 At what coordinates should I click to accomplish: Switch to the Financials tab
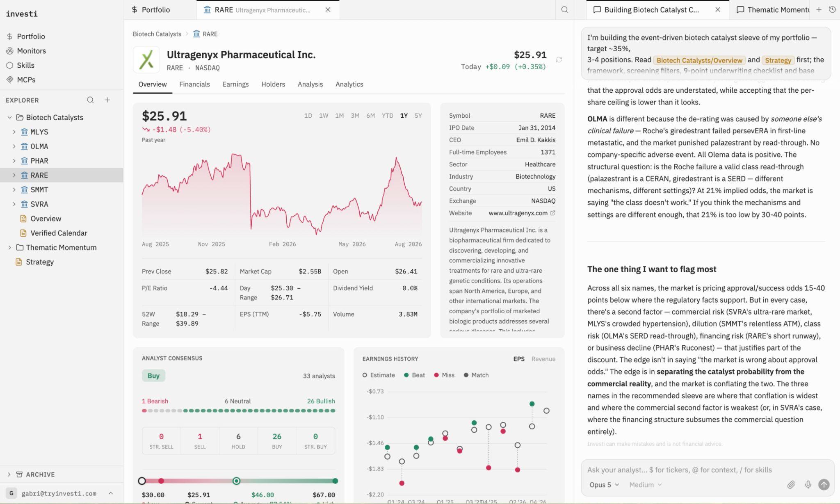click(x=194, y=84)
